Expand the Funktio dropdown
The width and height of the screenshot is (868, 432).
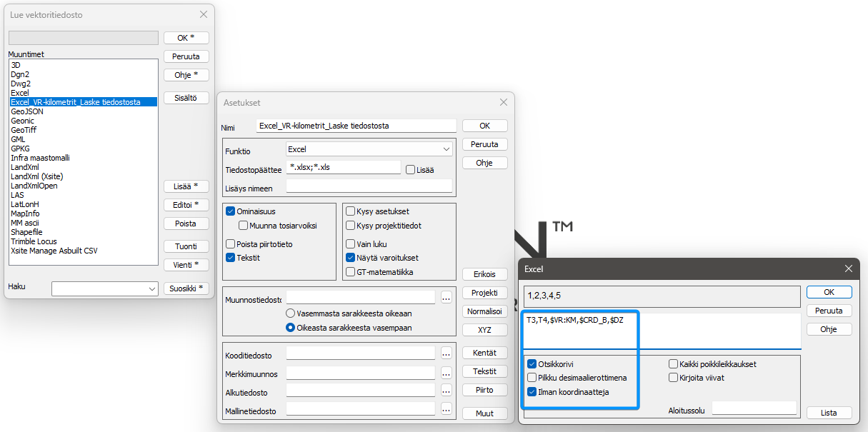pyautogui.click(x=447, y=150)
